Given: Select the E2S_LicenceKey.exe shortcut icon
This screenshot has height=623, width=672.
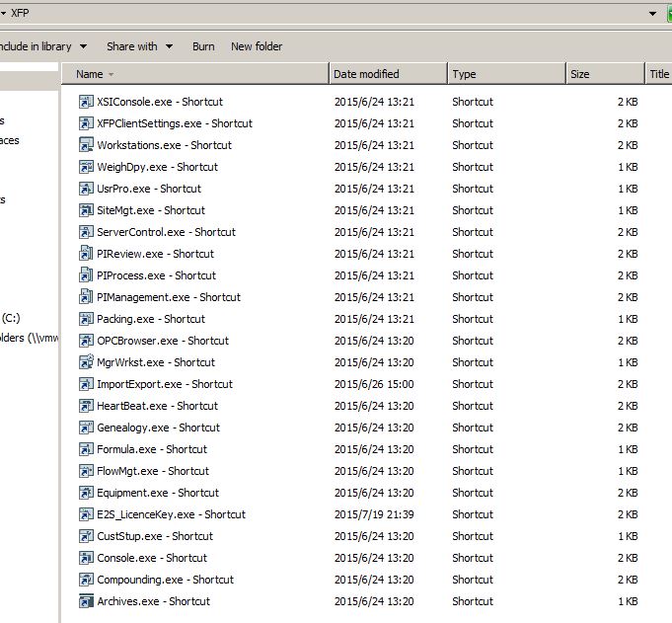Looking at the screenshot, I should coord(86,514).
